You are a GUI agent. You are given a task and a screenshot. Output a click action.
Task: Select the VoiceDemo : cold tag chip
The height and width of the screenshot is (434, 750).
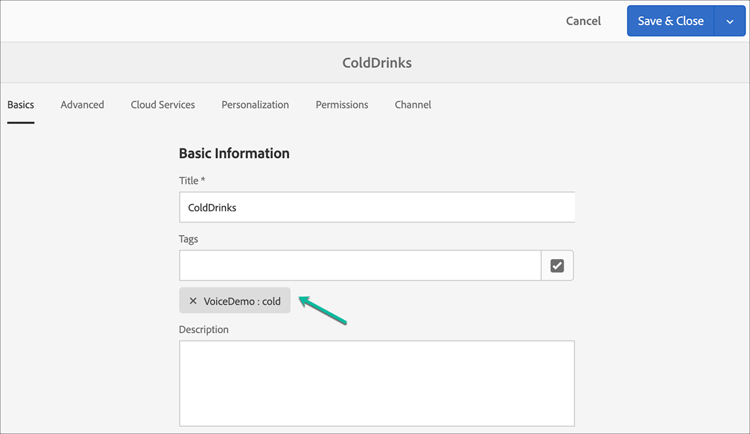click(x=242, y=301)
